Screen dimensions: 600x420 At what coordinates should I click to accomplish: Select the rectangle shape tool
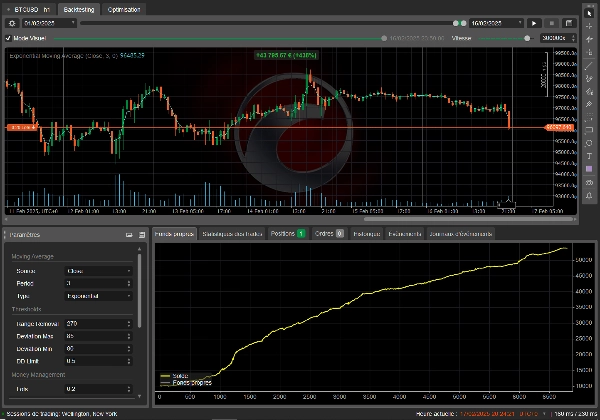(589, 130)
